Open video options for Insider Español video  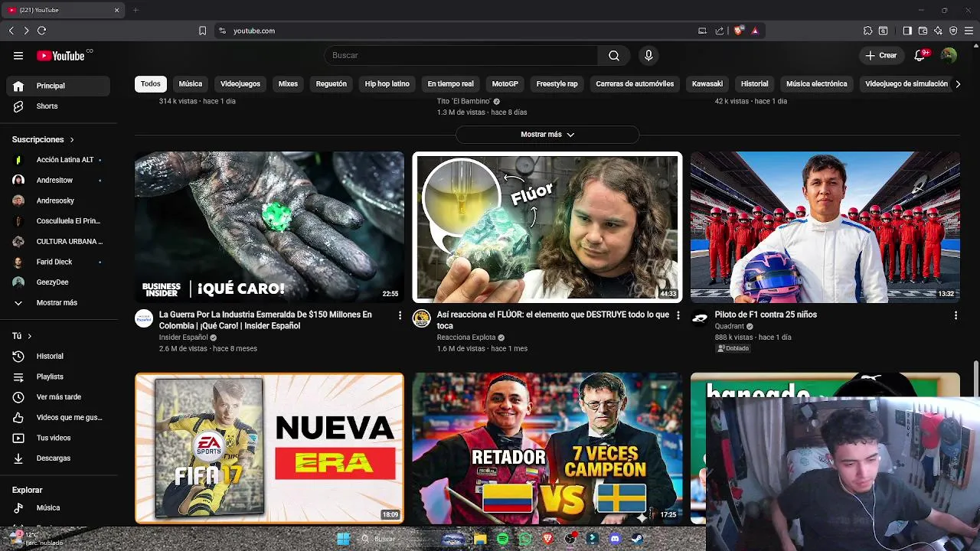[400, 315]
